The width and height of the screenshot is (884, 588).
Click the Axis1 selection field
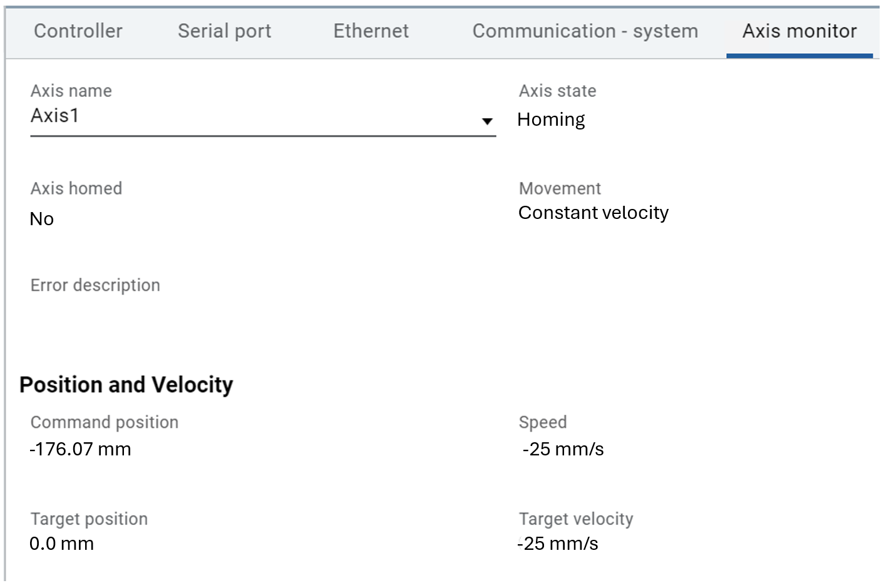click(250, 116)
